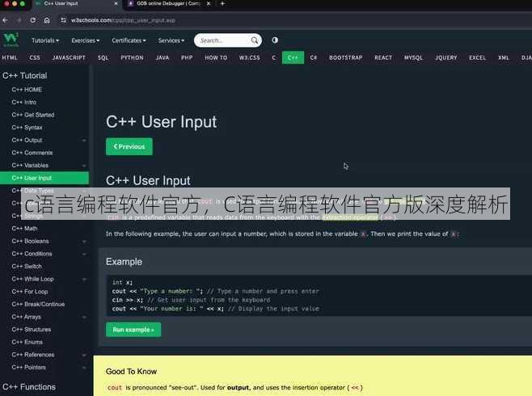Expand C++ Booleans submenu arrow

(84, 242)
